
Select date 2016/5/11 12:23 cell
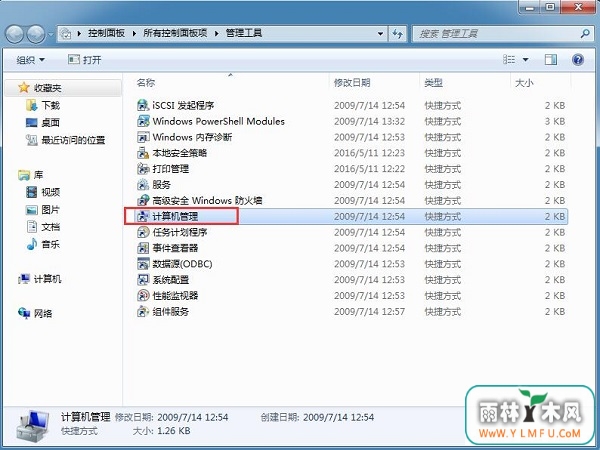tap(369, 153)
